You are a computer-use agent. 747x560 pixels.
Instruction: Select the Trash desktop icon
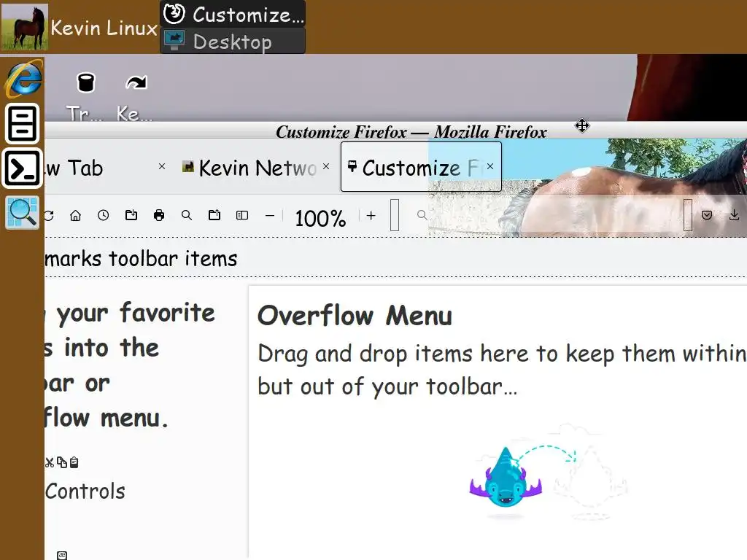point(85,97)
